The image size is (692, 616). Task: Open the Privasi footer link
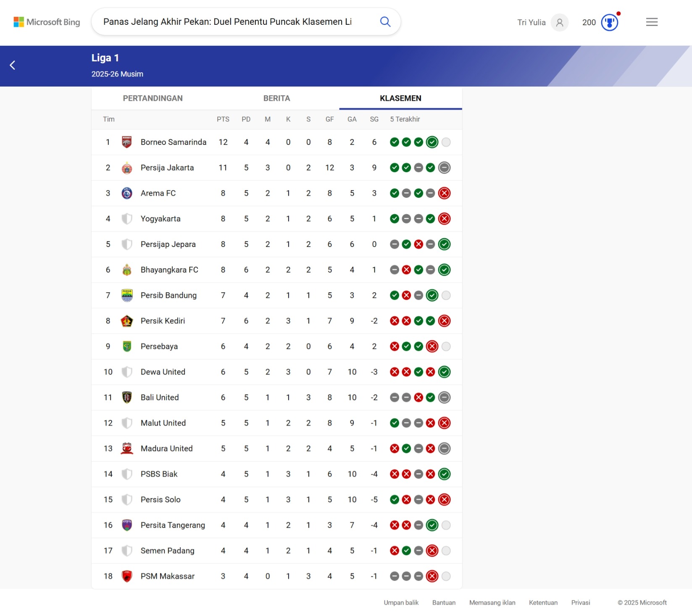(x=581, y=603)
